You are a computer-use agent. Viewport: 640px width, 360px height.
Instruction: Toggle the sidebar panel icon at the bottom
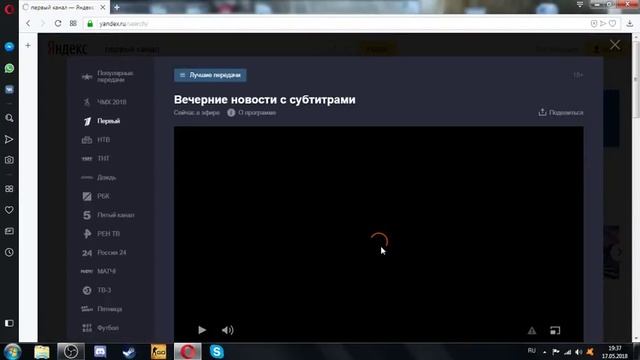coord(9,323)
